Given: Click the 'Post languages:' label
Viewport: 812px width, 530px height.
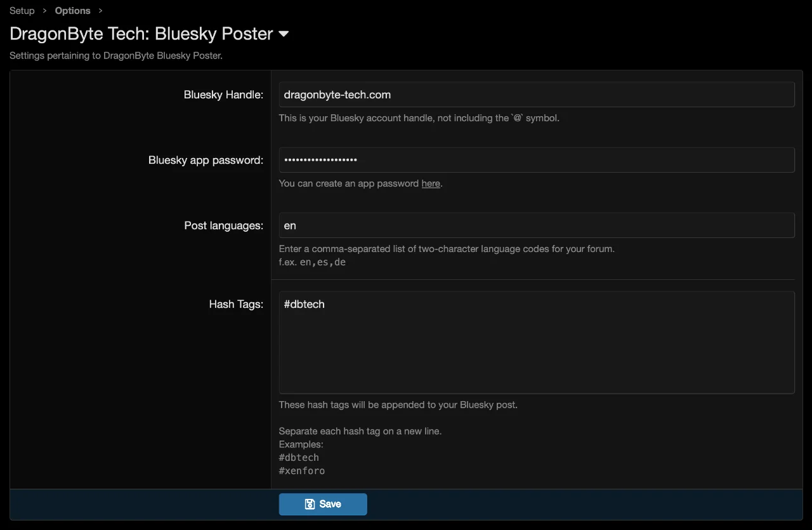Looking at the screenshot, I should (x=223, y=225).
